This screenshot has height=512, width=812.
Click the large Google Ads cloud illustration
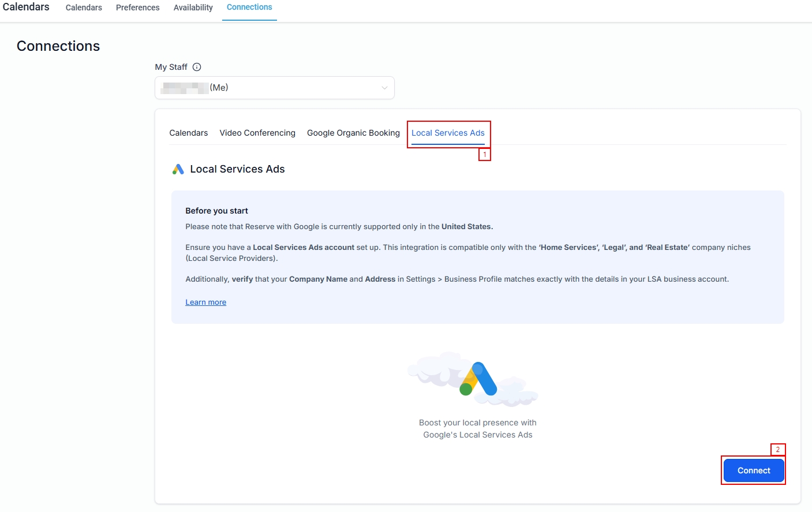[x=473, y=379]
